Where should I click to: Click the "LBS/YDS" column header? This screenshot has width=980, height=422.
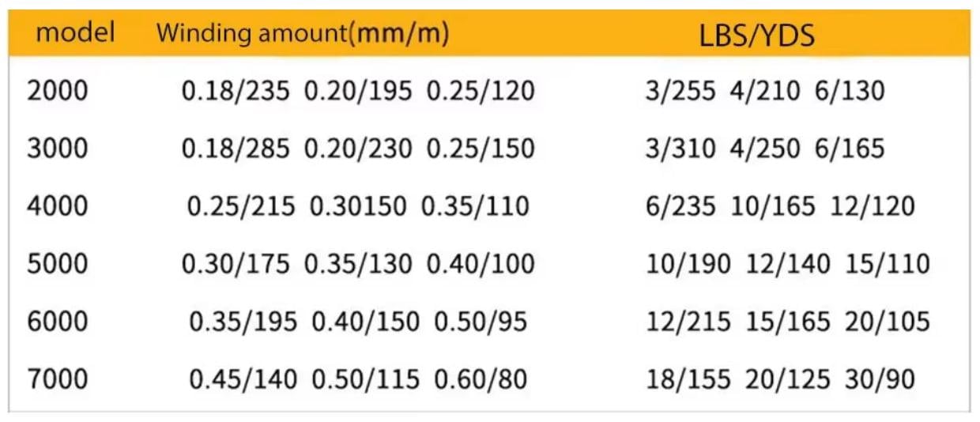pyautogui.click(x=756, y=36)
